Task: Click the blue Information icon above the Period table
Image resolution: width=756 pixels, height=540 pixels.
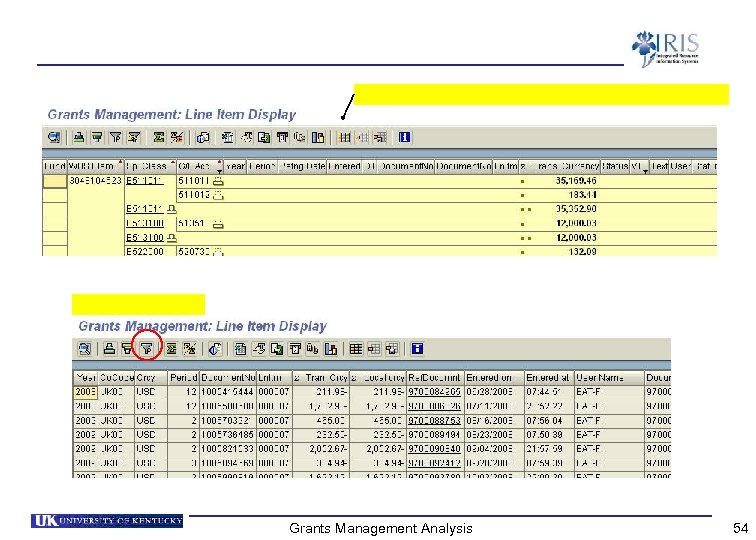Action: 418,349
